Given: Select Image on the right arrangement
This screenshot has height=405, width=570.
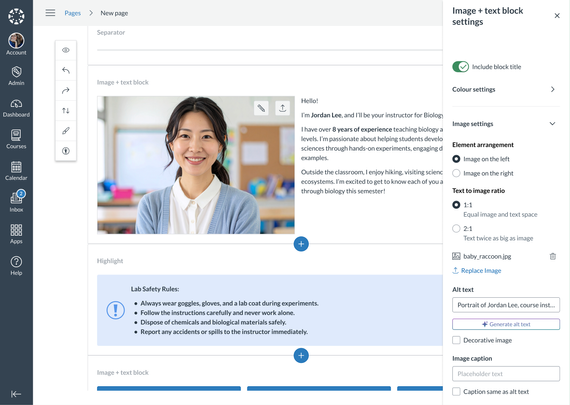Looking at the screenshot, I should pos(456,173).
